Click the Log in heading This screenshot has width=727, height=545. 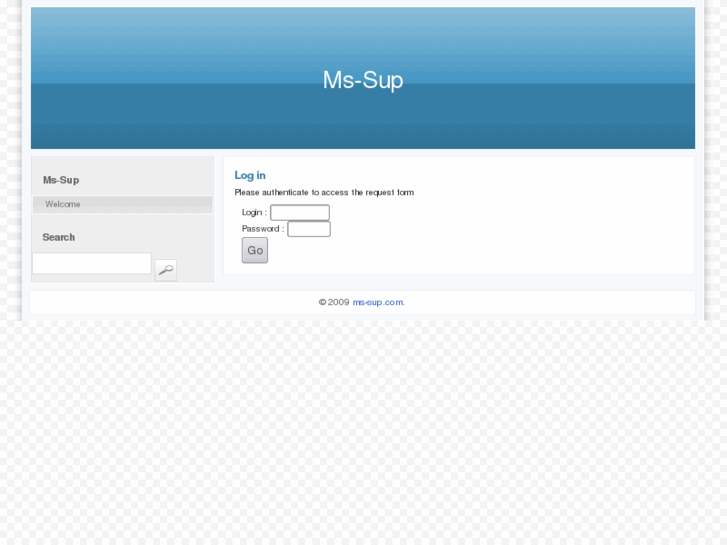click(x=250, y=175)
